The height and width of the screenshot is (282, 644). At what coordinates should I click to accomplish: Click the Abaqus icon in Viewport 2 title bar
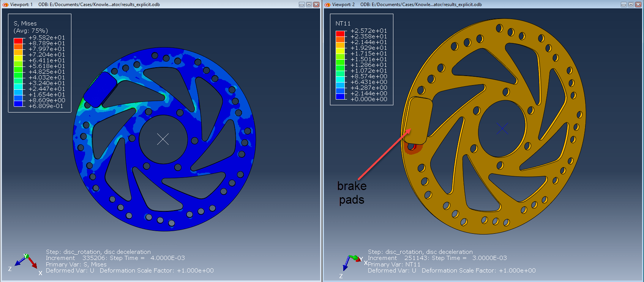point(328,5)
